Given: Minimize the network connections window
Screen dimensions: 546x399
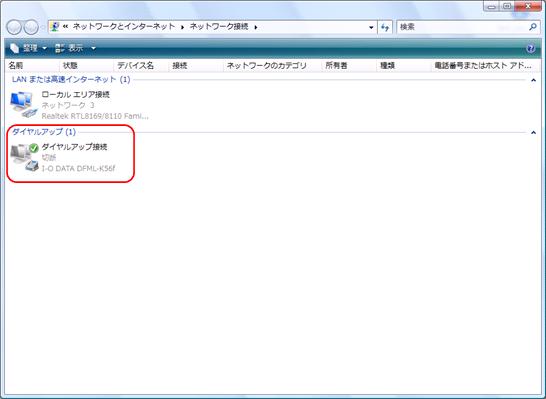Looking at the screenshot, I should (491, 6).
